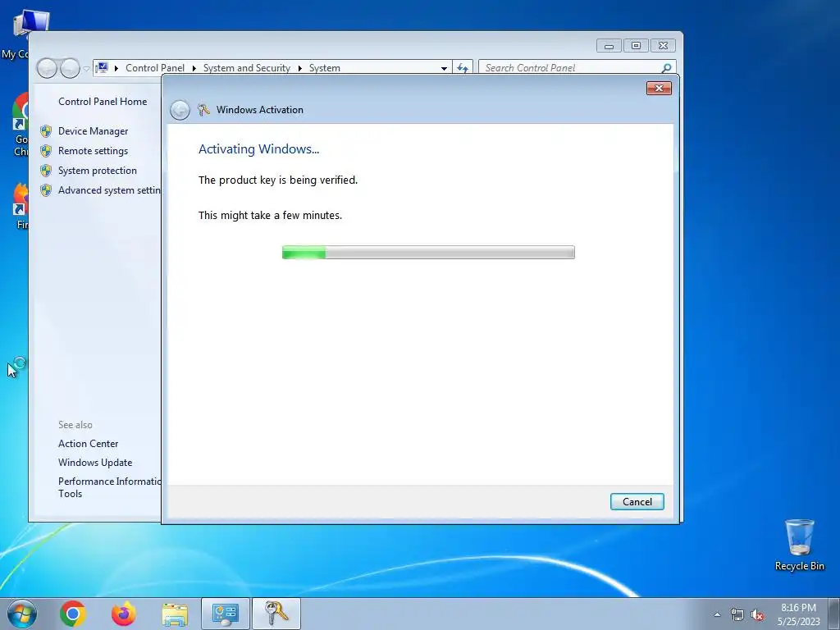Minimize the Control Panel window
This screenshot has width=840, height=630.
[x=609, y=46]
